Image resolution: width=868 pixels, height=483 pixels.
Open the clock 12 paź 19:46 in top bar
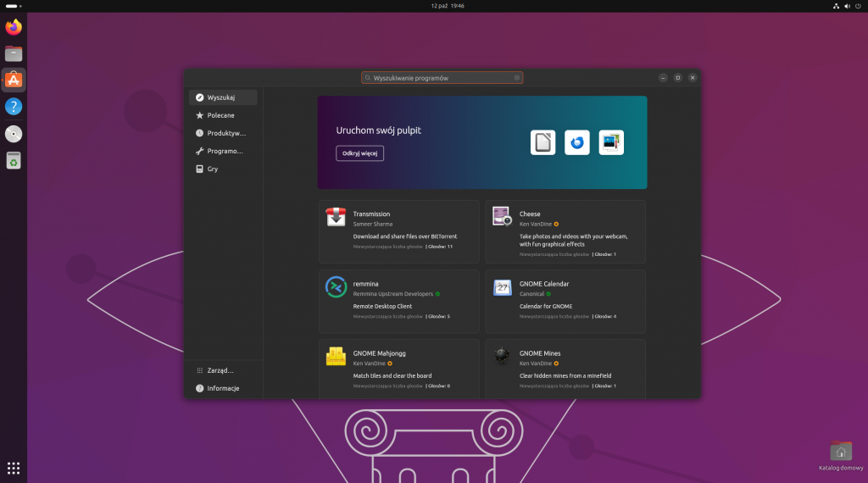point(448,6)
